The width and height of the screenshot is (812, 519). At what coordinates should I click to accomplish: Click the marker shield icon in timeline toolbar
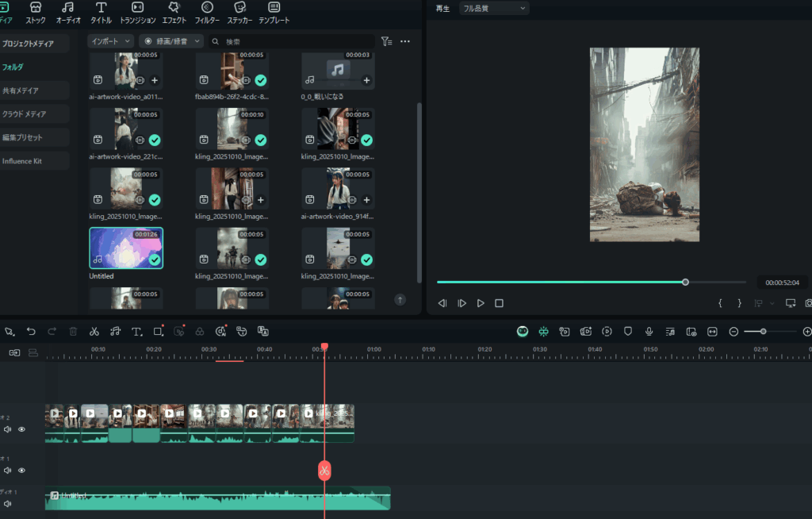pyautogui.click(x=628, y=332)
